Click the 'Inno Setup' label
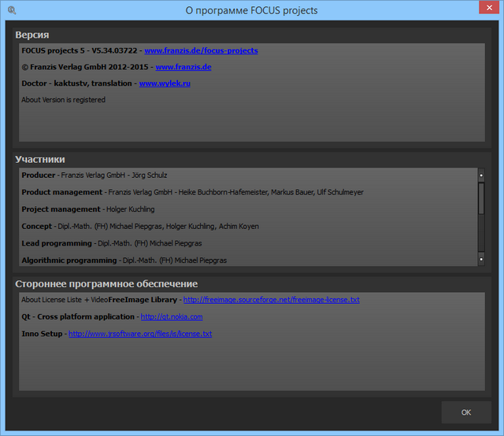This screenshot has width=504, height=436. (42, 334)
